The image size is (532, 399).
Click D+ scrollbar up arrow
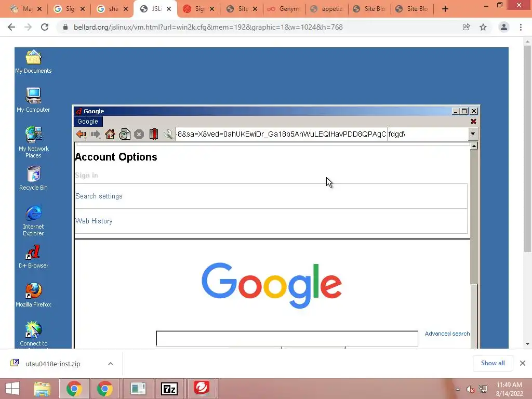click(x=474, y=146)
